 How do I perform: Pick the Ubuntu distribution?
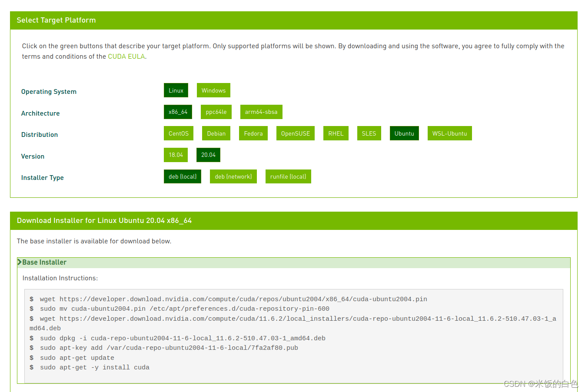404,133
